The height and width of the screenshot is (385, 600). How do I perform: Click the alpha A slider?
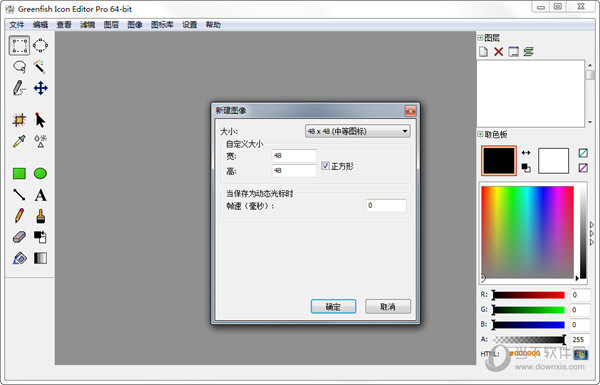(x=529, y=339)
